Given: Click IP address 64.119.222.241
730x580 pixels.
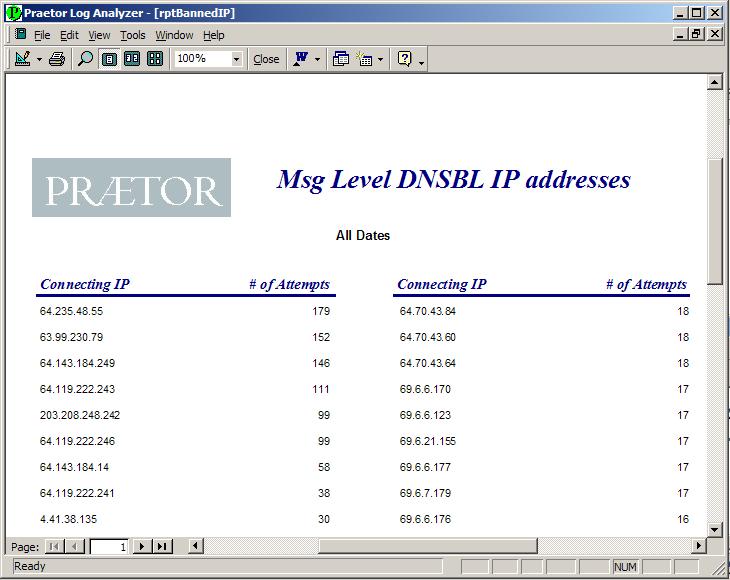Looking at the screenshot, I should 77,493.
